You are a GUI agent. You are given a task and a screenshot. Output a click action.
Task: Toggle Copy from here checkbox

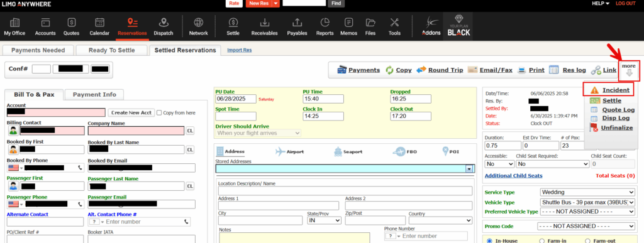click(159, 112)
